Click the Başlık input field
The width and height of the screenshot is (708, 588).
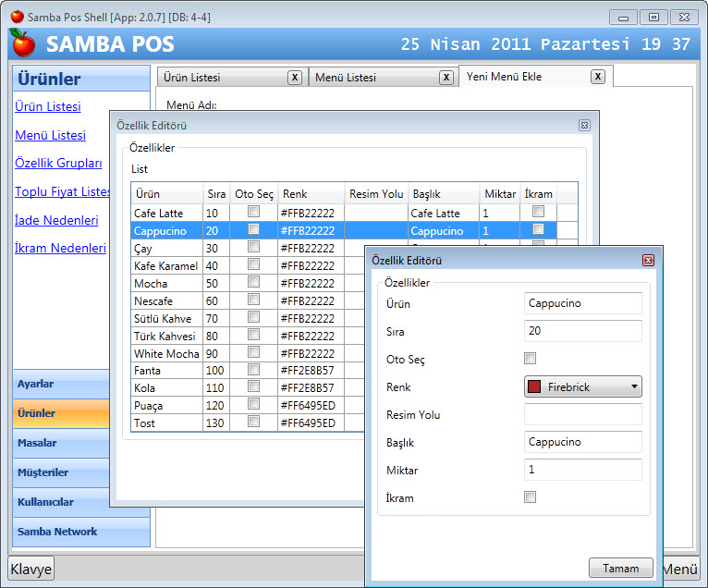click(582, 442)
